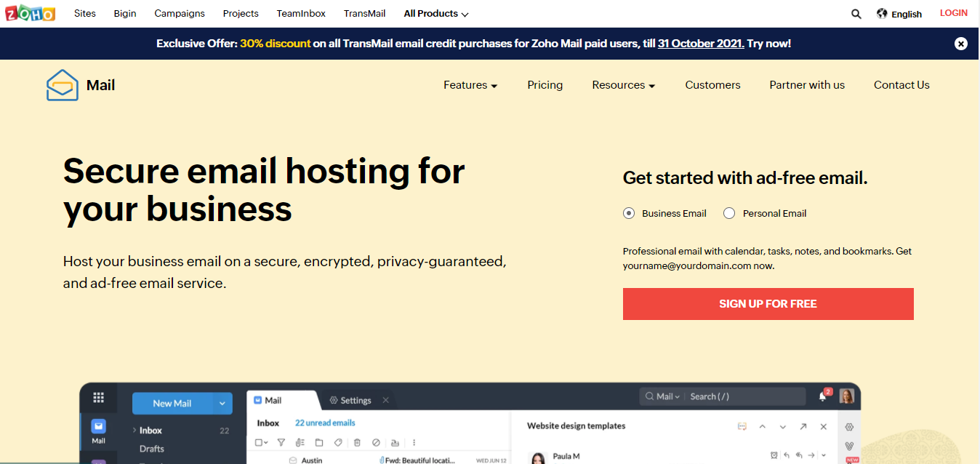Expand the New Mail dropdown arrow
The image size is (980, 464).
[222, 403]
